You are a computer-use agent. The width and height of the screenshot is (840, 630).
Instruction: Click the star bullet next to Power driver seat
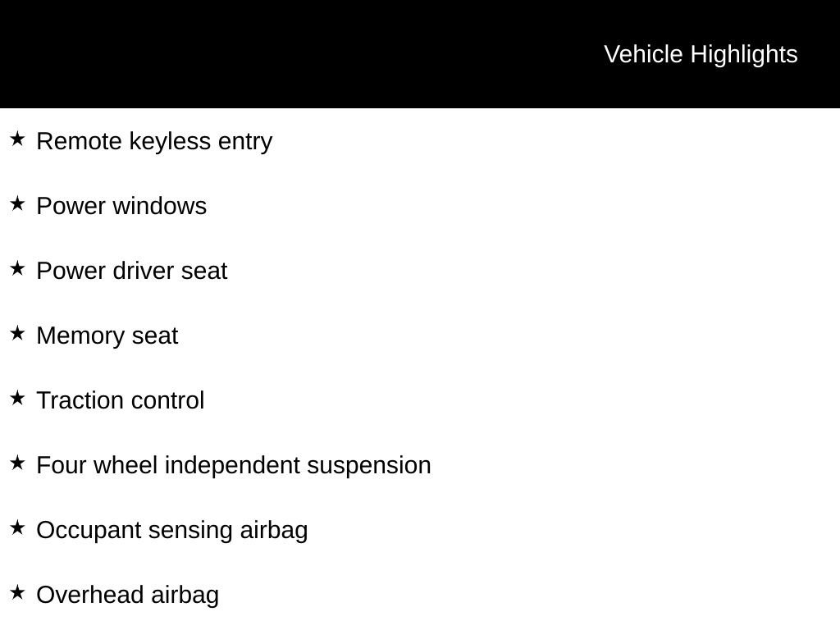tap(17, 269)
